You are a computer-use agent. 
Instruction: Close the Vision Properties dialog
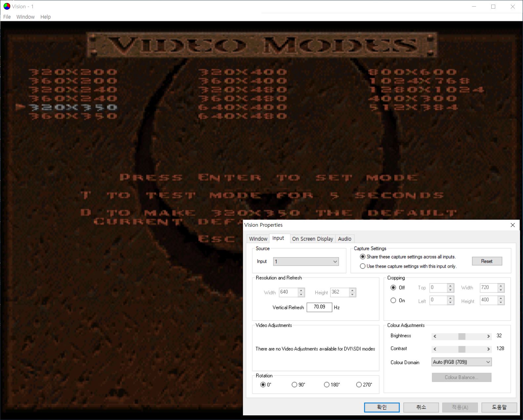513,225
